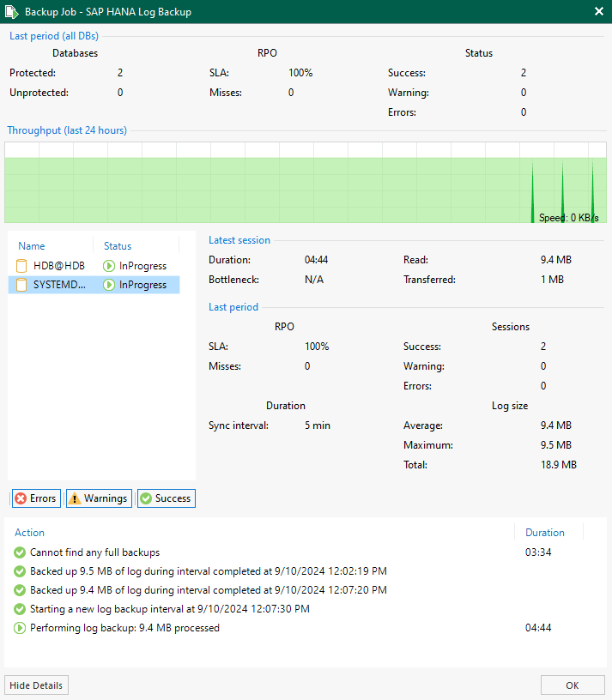Select the SYSTEMD... database row
This screenshot has width=612, height=700.
(94, 285)
